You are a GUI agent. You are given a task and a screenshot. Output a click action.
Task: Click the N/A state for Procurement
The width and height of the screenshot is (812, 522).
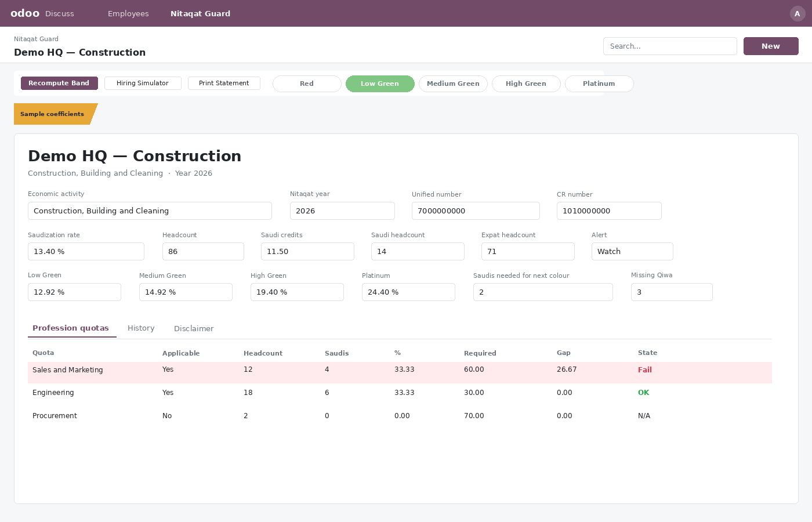point(644,416)
